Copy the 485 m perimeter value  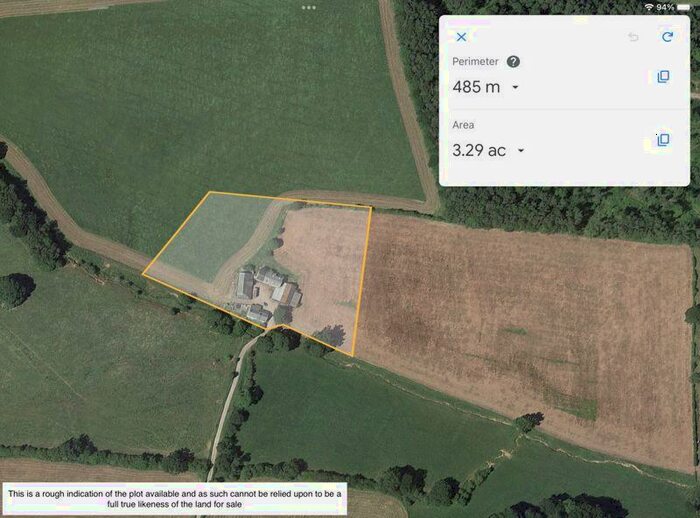(663, 77)
